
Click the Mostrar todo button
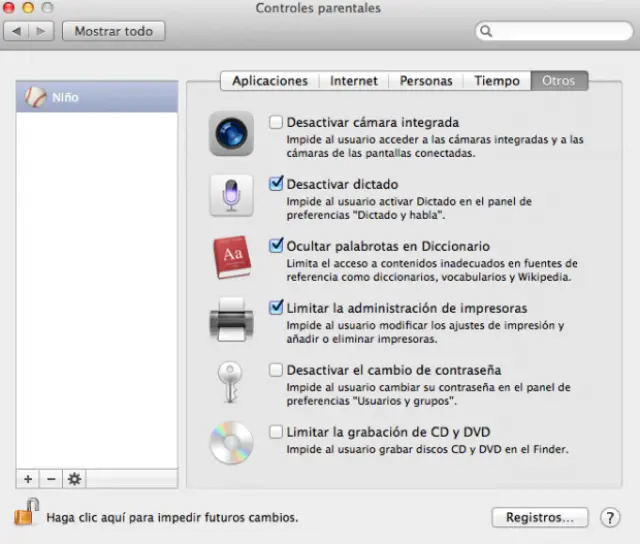pyautogui.click(x=113, y=31)
